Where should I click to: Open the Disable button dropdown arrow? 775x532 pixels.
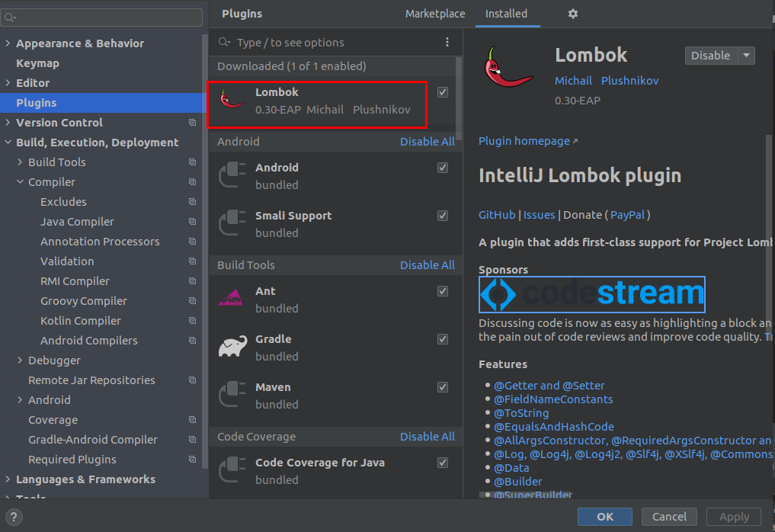[747, 56]
